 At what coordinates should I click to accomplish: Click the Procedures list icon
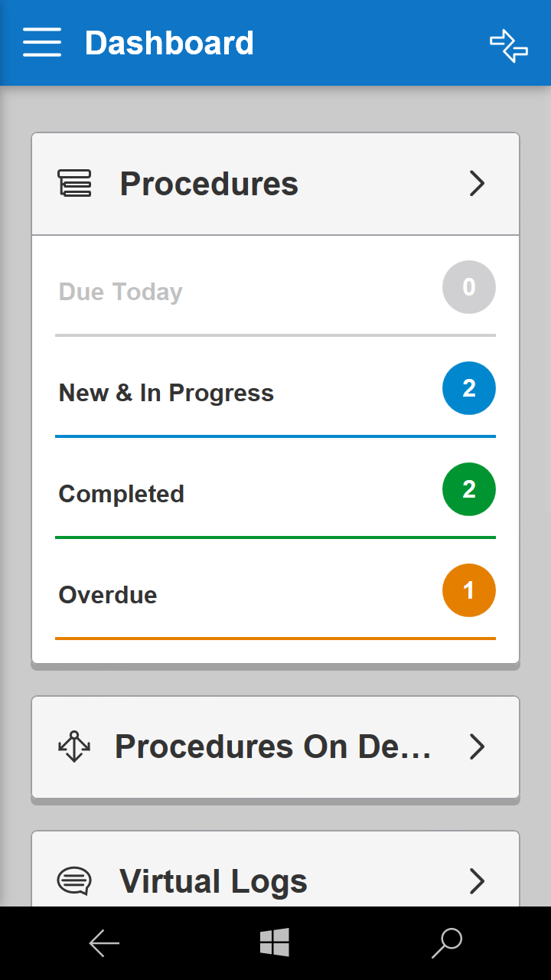(x=75, y=184)
